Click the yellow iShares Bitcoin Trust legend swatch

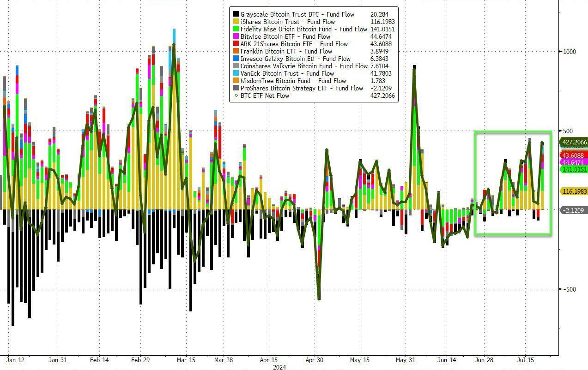236,22
